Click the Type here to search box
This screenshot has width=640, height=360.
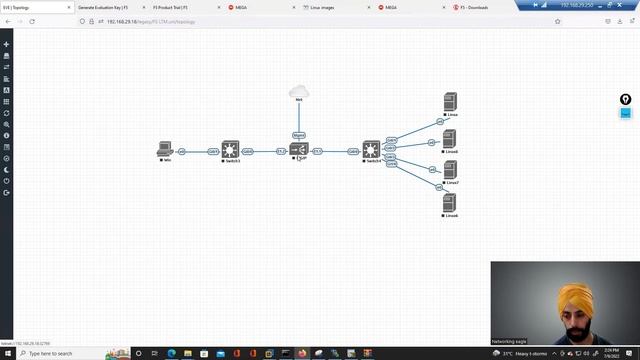click(73, 353)
